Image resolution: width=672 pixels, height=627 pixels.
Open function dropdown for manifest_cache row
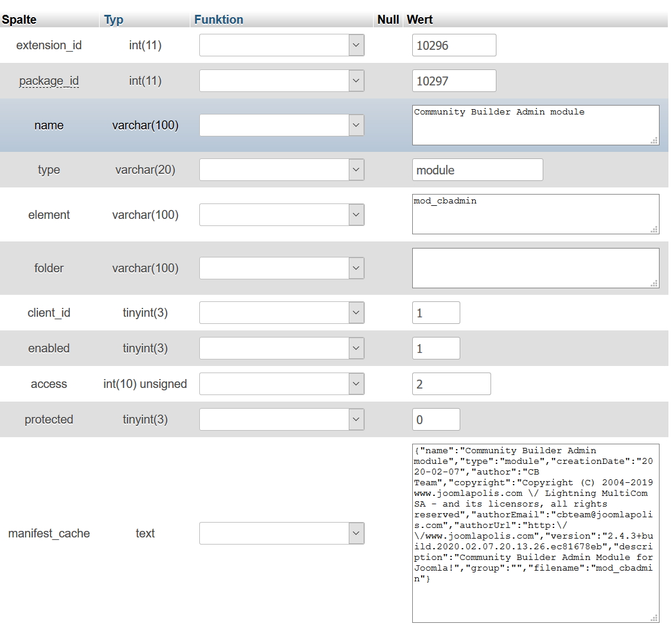(282, 533)
